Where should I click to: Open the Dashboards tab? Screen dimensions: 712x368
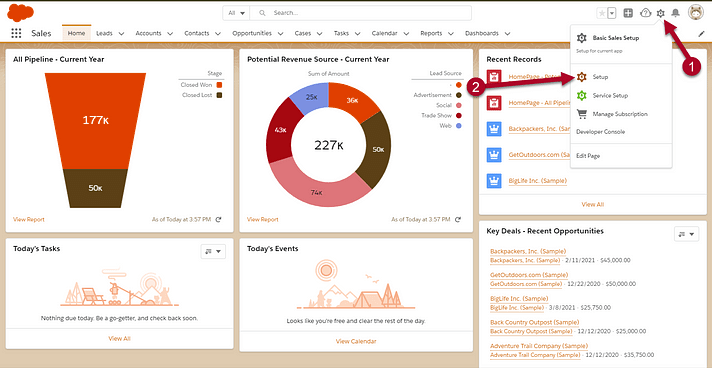click(x=482, y=33)
